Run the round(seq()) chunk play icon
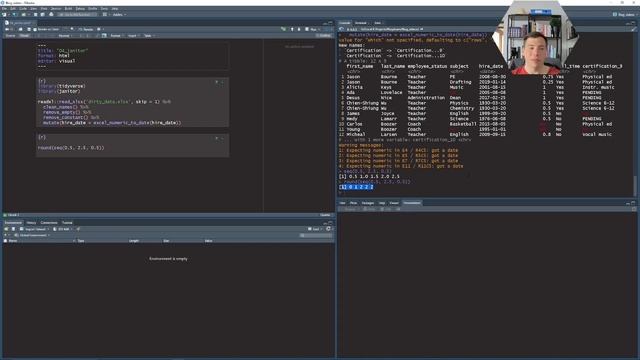This screenshot has width=640, height=360. (x=222, y=138)
